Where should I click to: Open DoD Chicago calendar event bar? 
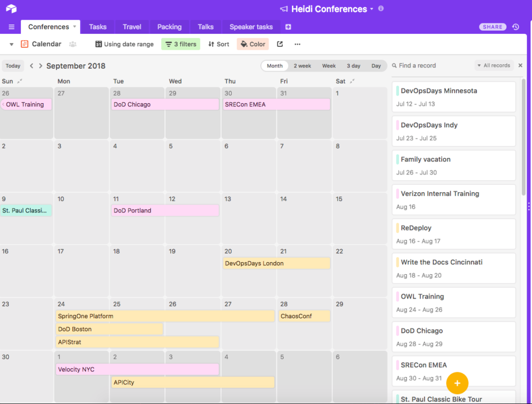pos(165,104)
